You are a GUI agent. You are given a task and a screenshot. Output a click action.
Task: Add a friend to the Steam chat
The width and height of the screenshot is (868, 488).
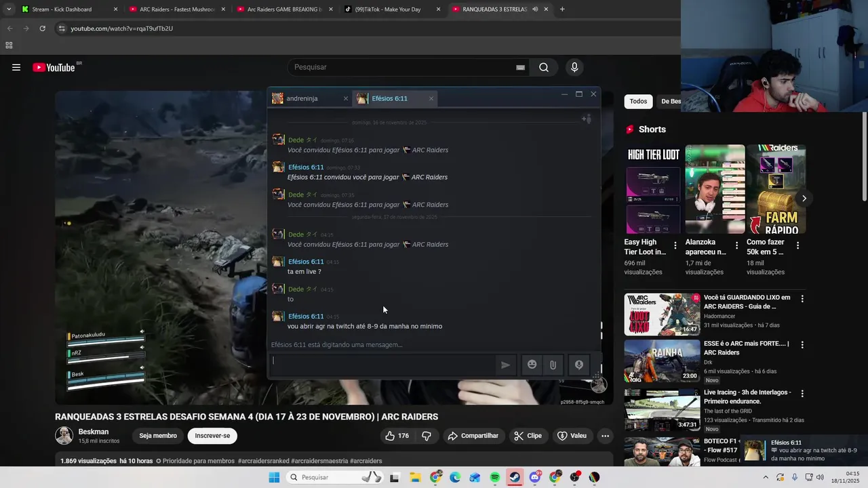pyautogui.click(x=587, y=119)
